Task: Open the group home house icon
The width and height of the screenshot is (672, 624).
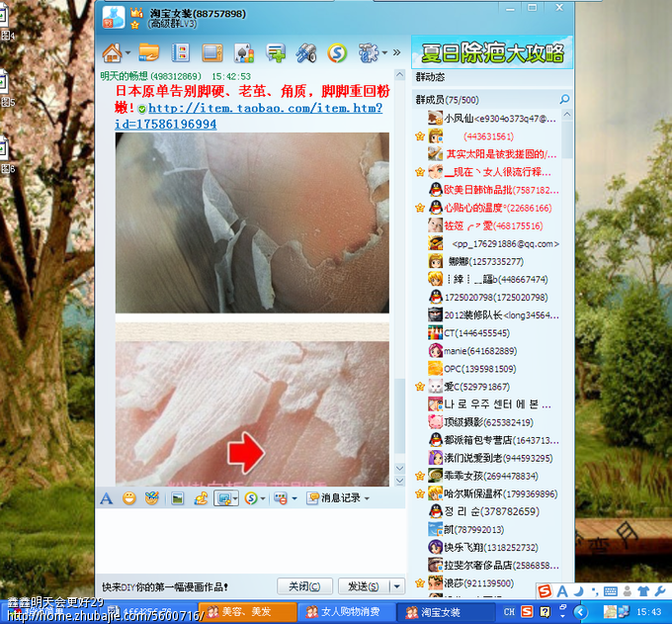Action: pos(113,53)
